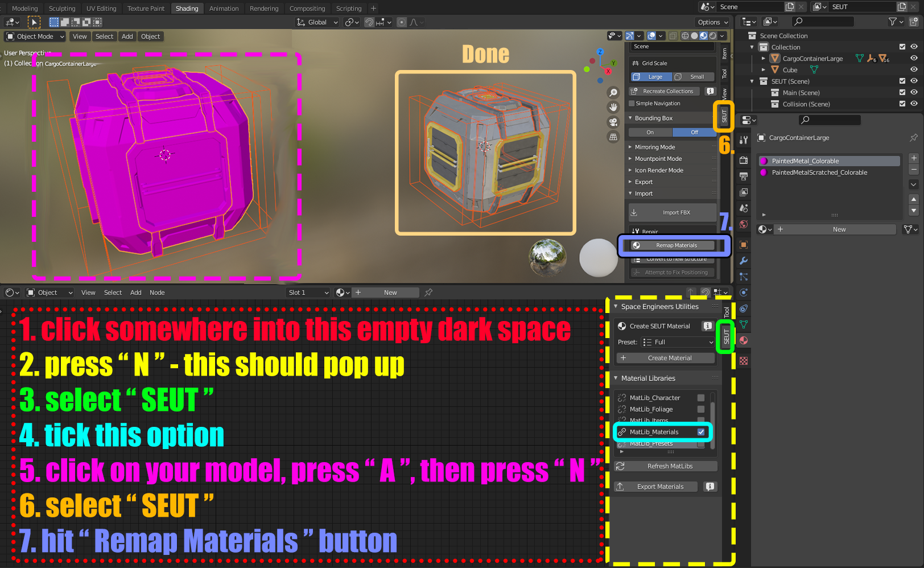
Task: Click the Import FBX button
Action: click(x=673, y=212)
